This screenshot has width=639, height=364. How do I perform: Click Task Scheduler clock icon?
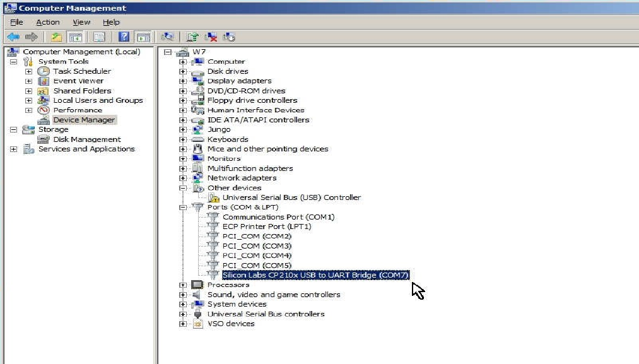(x=43, y=71)
